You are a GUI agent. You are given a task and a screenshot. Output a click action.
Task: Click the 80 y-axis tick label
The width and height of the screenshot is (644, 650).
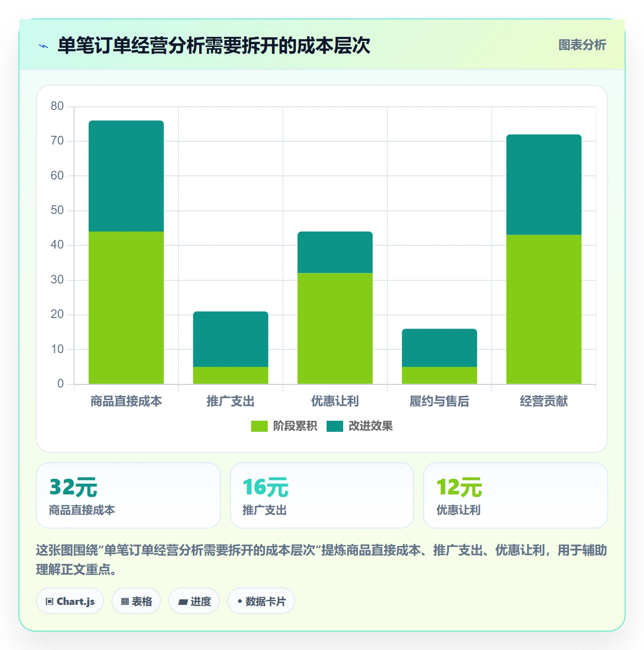57,106
